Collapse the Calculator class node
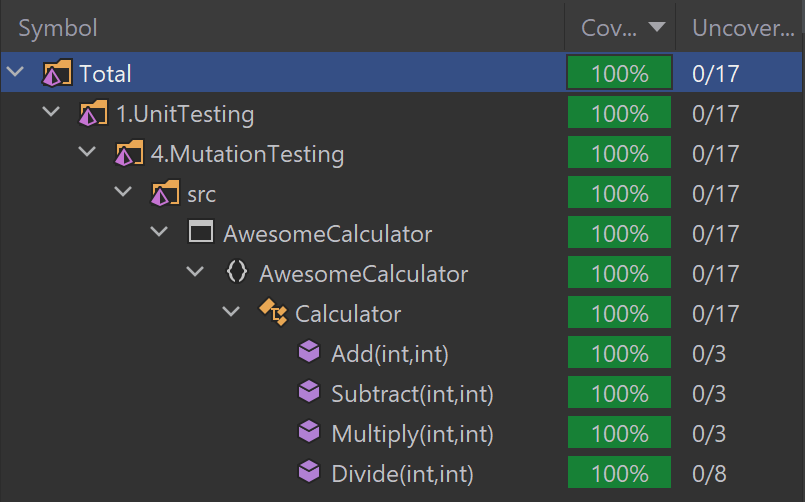The image size is (805, 502). [x=231, y=313]
